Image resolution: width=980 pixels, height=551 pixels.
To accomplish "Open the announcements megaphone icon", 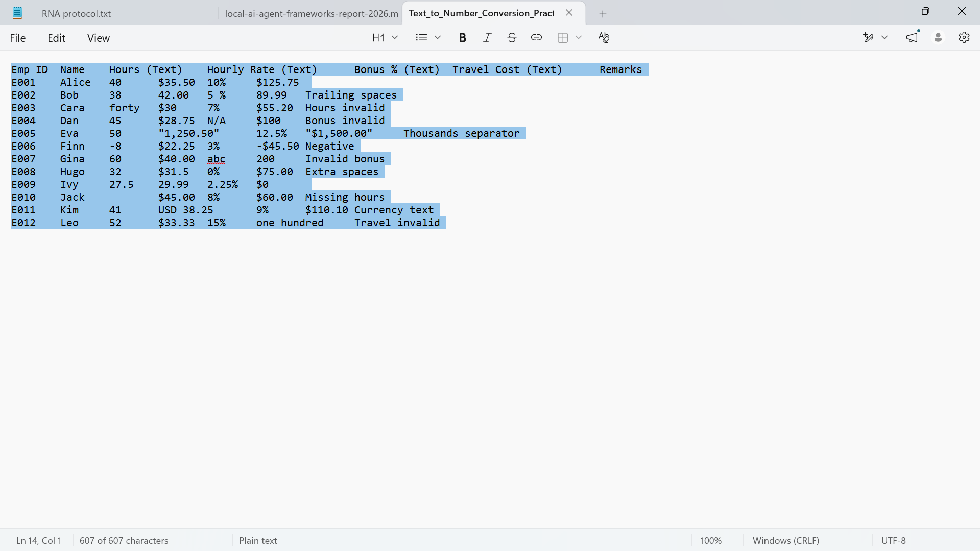I will pos(913,38).
